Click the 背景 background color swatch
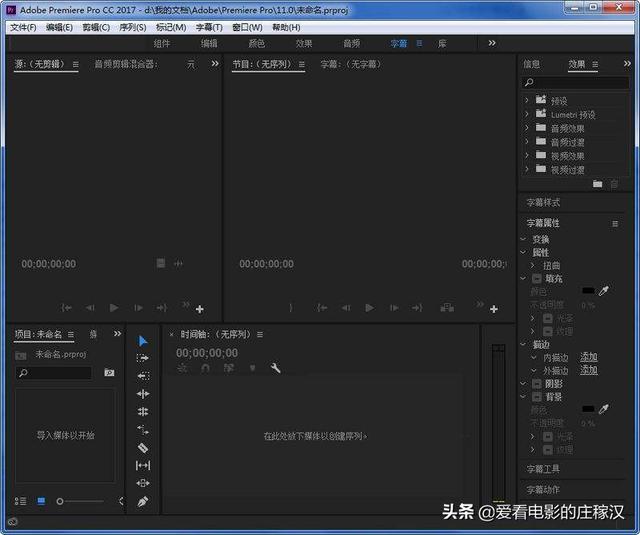Viewport: 640px width, 535px height. (x=588, y=409)
